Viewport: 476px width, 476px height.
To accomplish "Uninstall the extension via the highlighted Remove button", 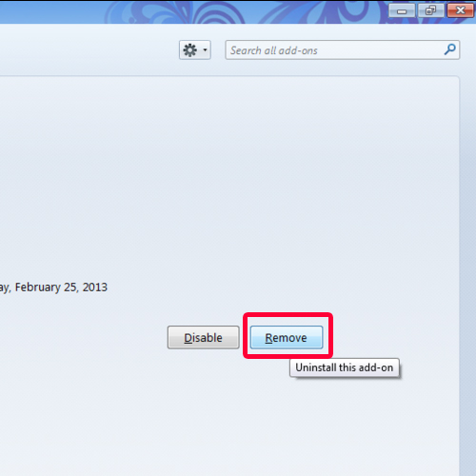I will coord(287,337).
